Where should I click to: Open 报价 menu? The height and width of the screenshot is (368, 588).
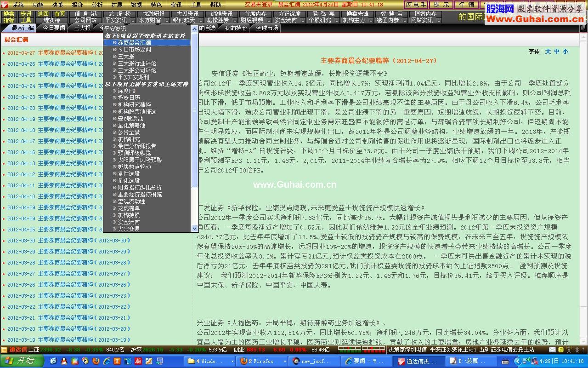coord(77,5)
